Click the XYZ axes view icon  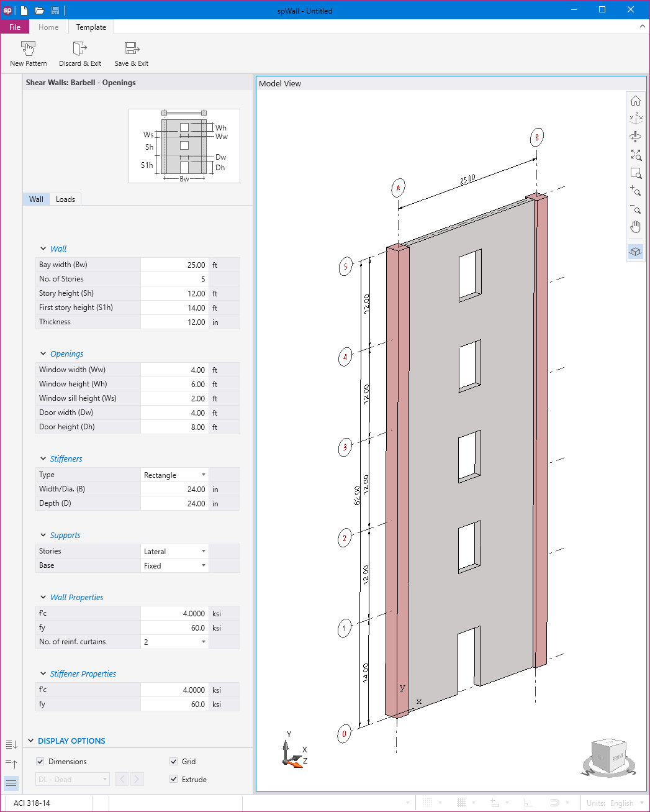pos(636,118)
